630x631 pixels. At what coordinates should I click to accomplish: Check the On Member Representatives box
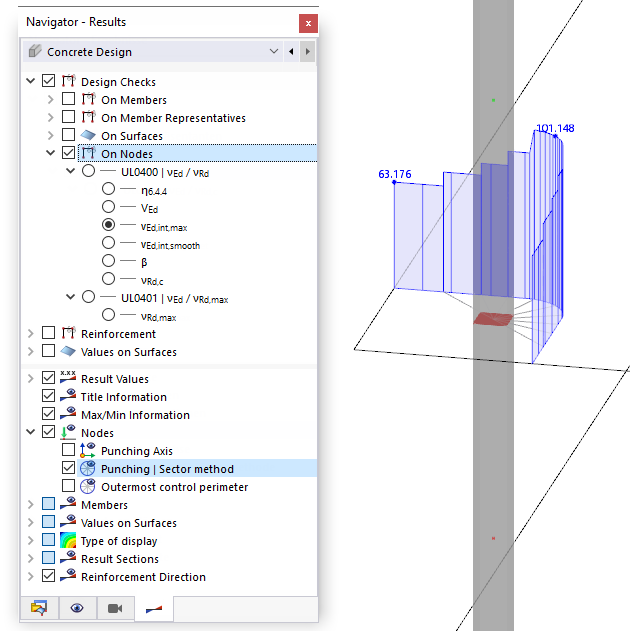[68, 117]
